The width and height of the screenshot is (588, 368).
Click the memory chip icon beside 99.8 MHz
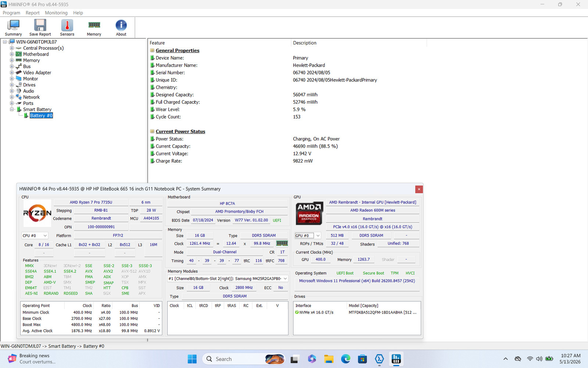click(x=282, y=243)
